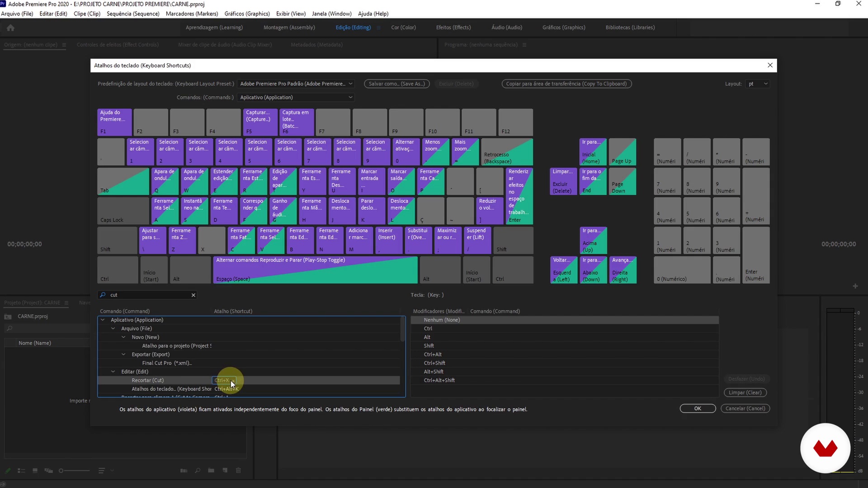The width and height of the screenshot is (868, 488).
Task: Select the Ctrl+Alt+Shift modifier row
Action: click(564, 380)
